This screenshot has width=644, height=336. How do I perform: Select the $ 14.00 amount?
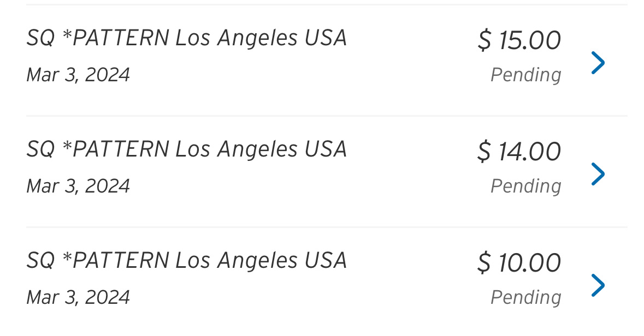click(519, 152)
